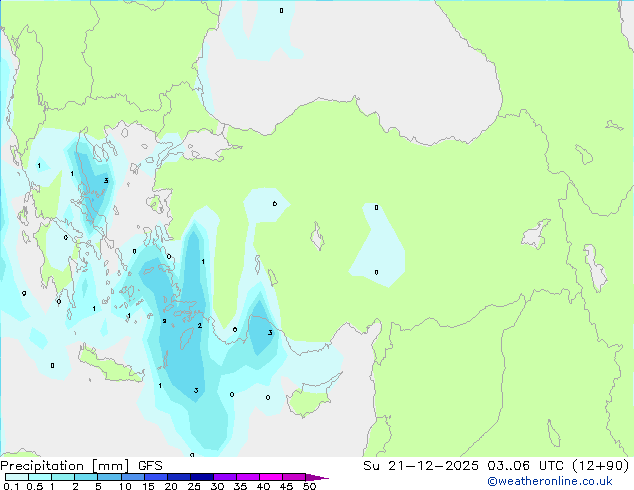Click the 'Precipitation [mm] GFS' title text

[81, 466]
